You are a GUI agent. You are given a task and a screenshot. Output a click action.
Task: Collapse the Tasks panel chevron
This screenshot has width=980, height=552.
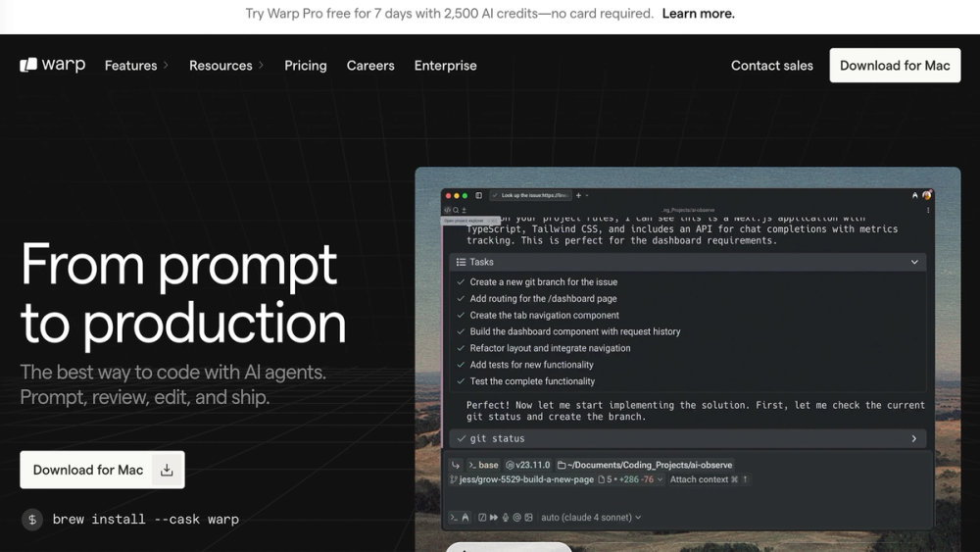(914, 262)
